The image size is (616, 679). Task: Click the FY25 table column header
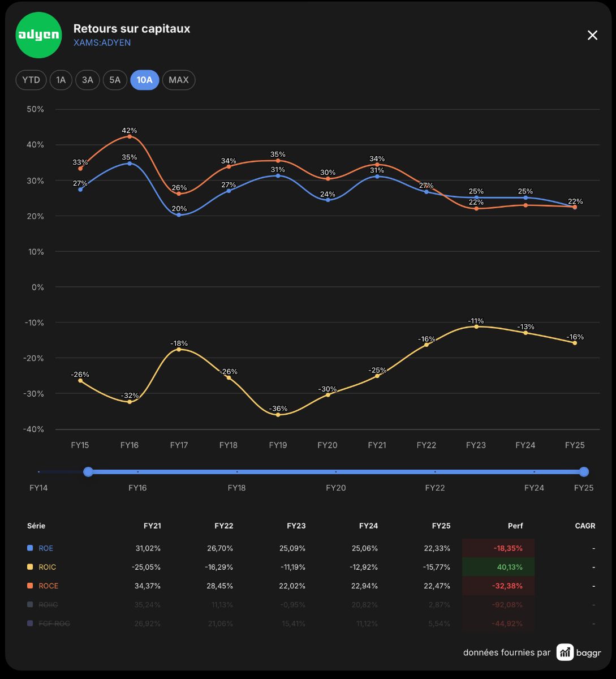coord(441,526)
